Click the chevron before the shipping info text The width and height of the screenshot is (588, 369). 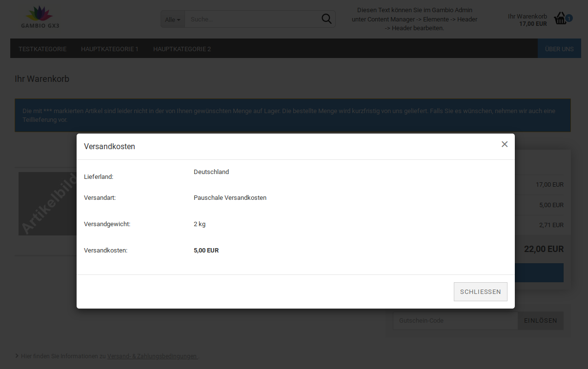click(x=17, y=356)
